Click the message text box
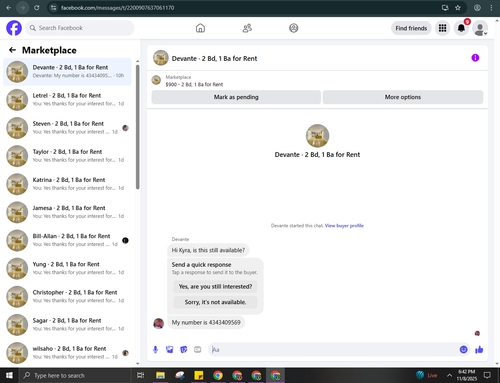Screen dimensions: 500x383 [333, 350]
